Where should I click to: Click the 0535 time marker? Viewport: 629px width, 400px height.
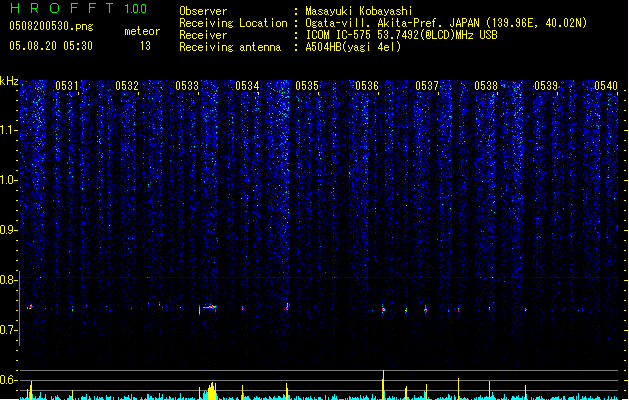pyautogui.click(x=307, y=86)
